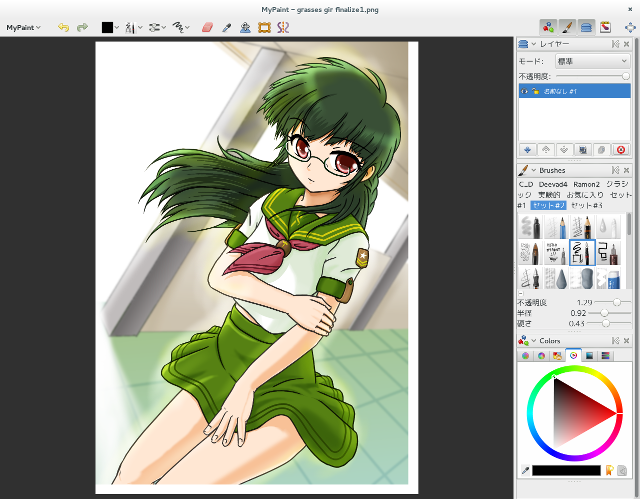Click the current black color bar

566,470
